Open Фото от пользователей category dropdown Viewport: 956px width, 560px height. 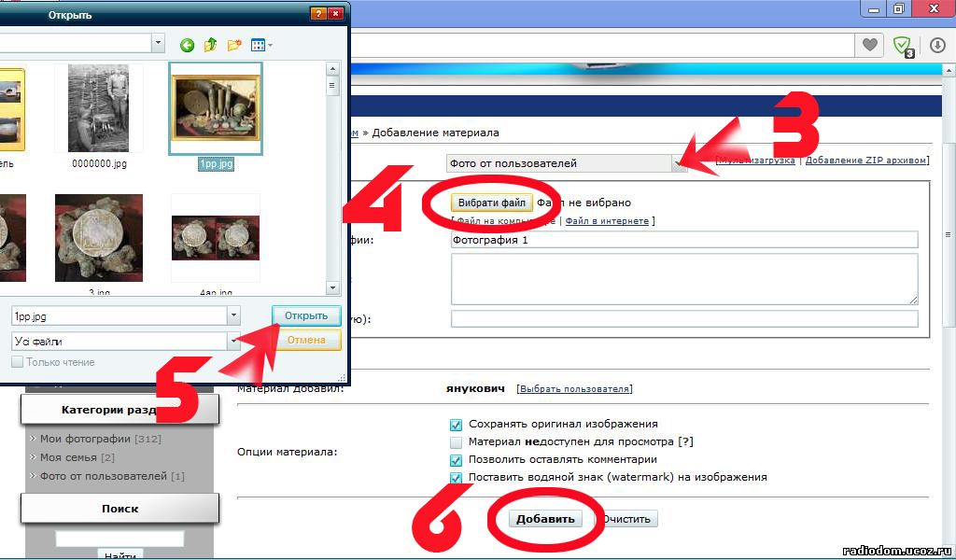click(x=680, y=163)
